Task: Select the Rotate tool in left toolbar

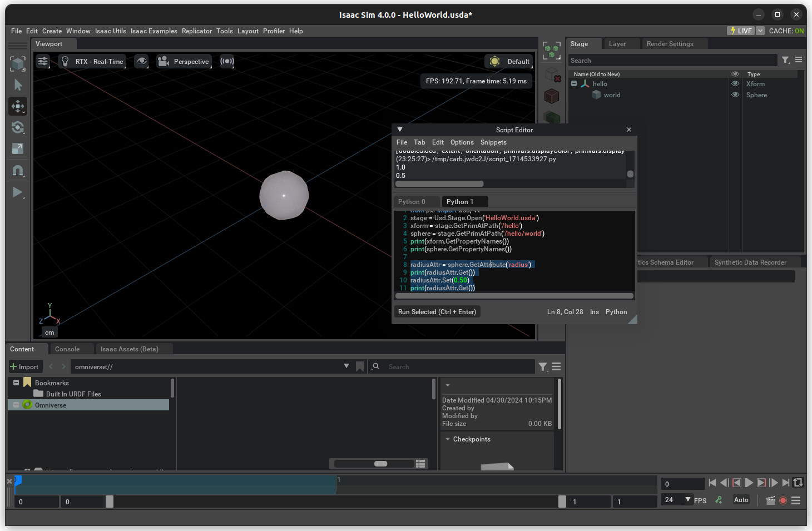Action: coord(18,127)
